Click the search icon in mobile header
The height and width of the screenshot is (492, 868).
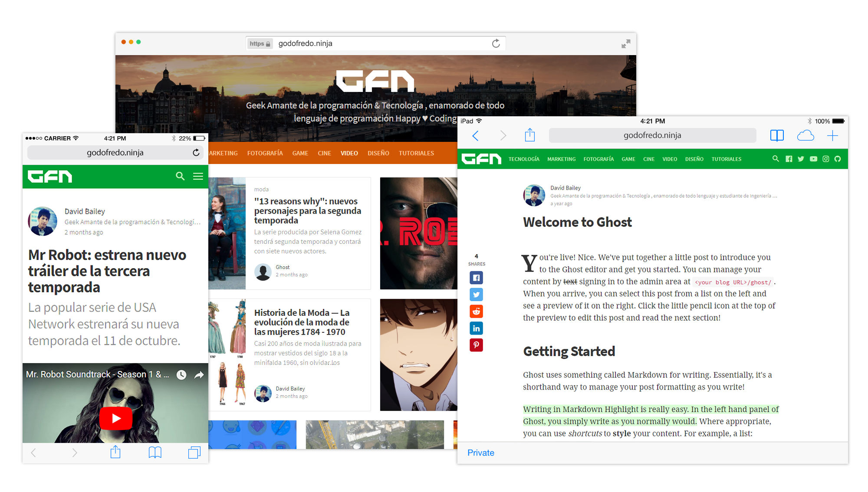(x=180, y=176)
